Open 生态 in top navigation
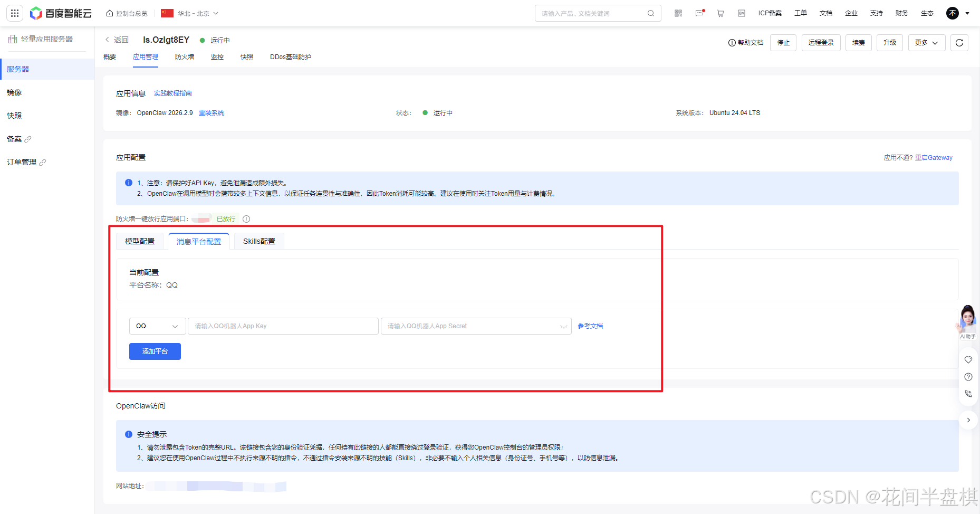The width and height of the screenshot is (980, 514). 927,13
